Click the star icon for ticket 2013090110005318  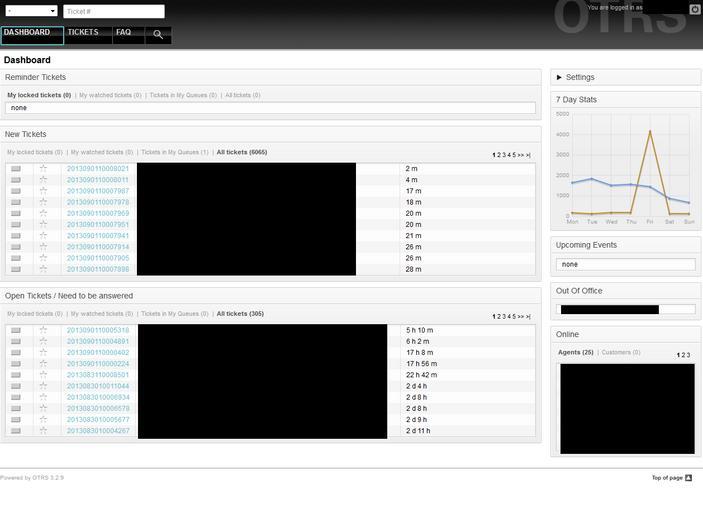[43, 330]
